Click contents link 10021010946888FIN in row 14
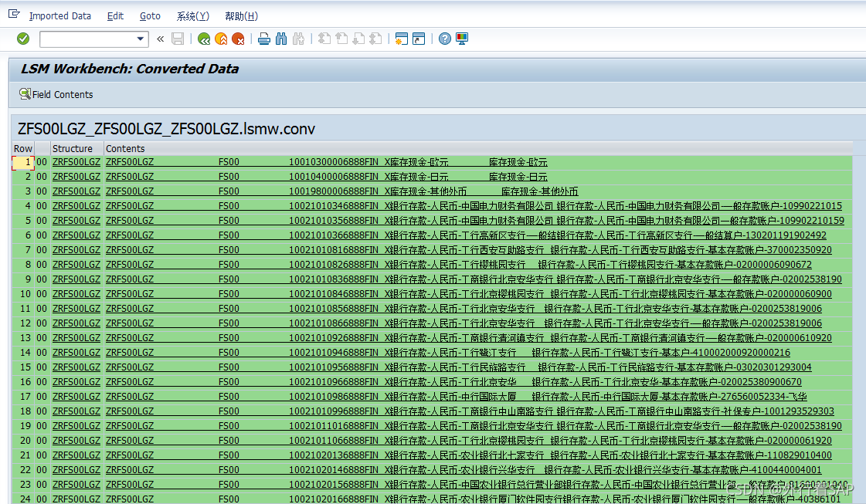Viewport: 866px width, 504px height. tap(334, 353)
